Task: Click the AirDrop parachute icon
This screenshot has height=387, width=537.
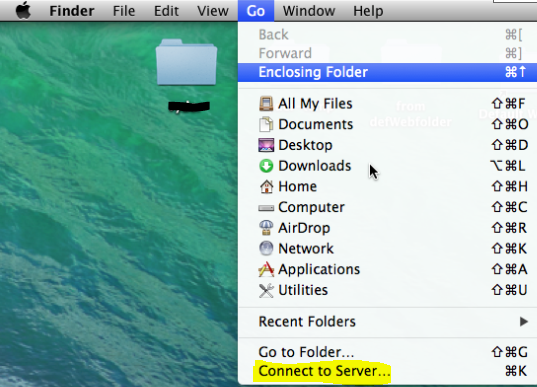Action: pos(266,228)
